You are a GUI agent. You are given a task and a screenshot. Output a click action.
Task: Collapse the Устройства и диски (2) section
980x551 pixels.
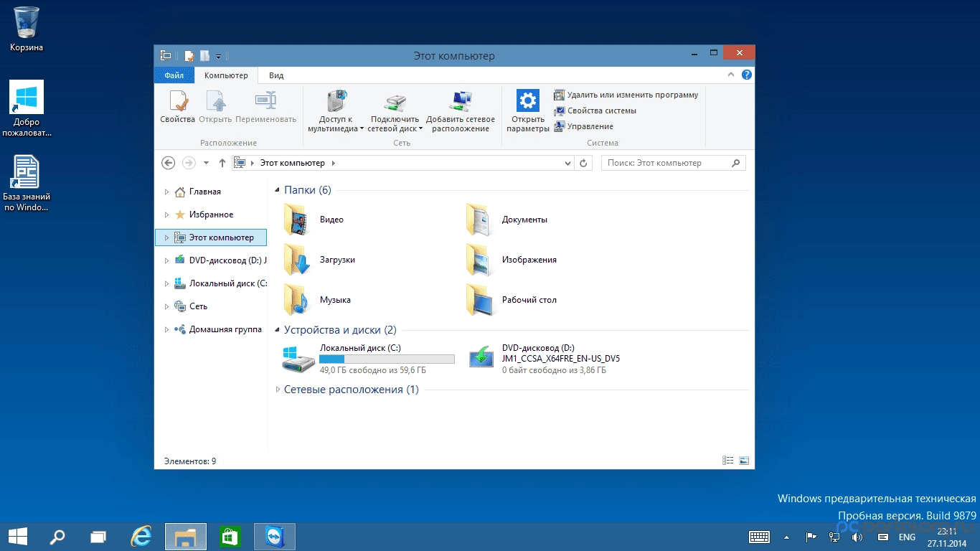(278, 331)
